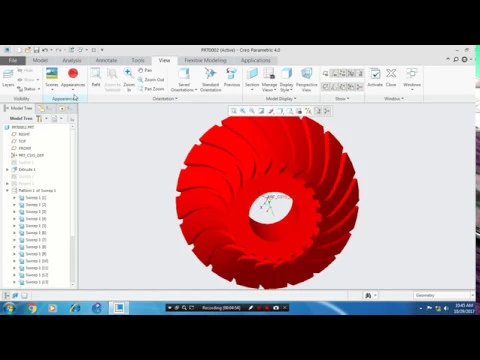Open the Orientation group dropdown
Image resolution: width=480 pixels, height=360 pixels.
pyautogui.click(x=165, y=99)
